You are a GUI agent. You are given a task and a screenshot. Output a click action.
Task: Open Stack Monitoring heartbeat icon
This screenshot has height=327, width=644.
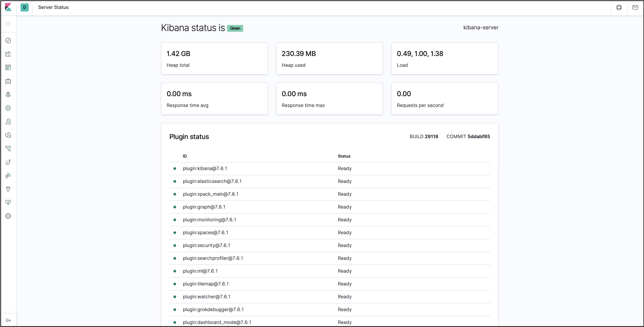pos(8,202)
